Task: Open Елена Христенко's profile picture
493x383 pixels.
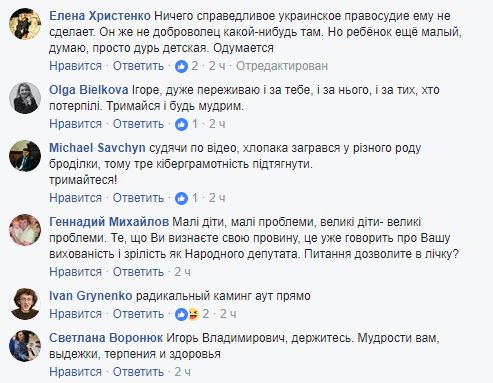Action: 25,24
